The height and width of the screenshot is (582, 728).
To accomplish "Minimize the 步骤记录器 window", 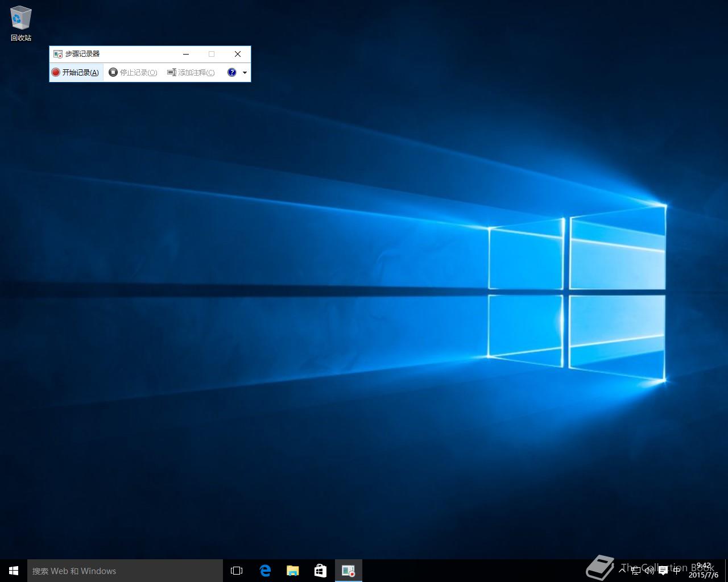I will [x=186, y=54].
